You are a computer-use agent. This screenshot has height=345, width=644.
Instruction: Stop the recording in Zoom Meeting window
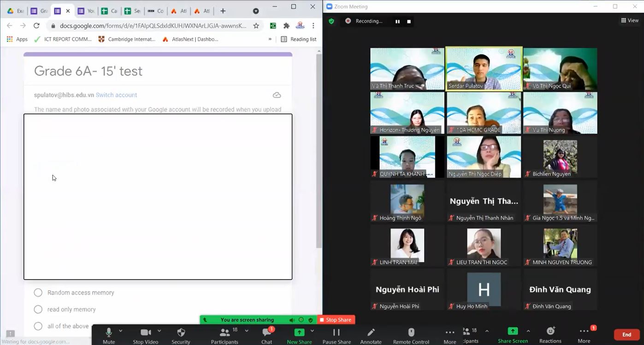408,21
